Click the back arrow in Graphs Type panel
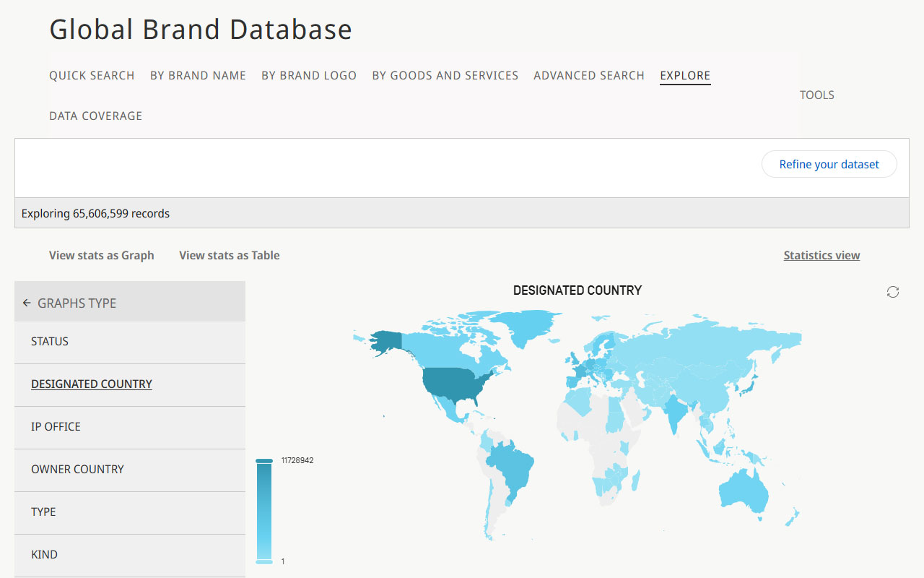 27,303
